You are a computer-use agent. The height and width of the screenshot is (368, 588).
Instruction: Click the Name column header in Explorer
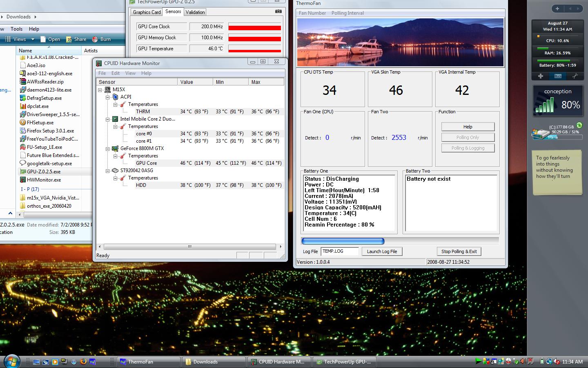point(49,50)
